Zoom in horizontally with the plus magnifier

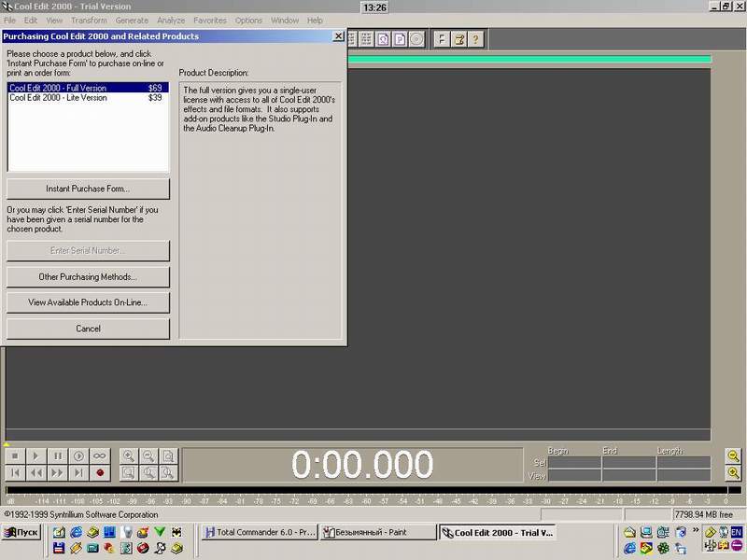129,456
